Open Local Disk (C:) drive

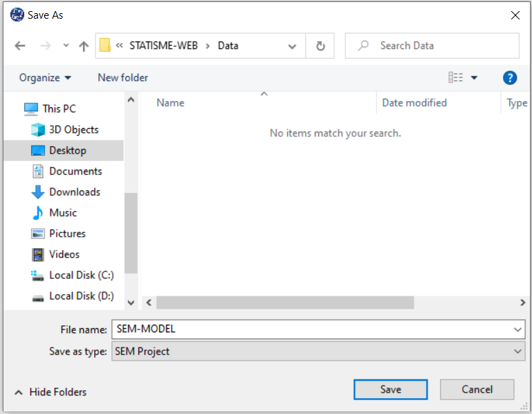[x=81, y=275]
